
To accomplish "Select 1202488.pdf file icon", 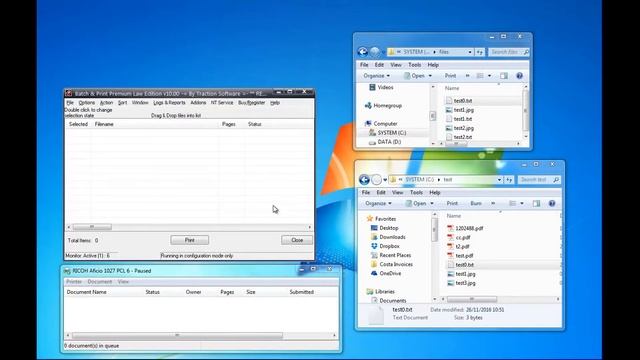I will pos(451,229).
